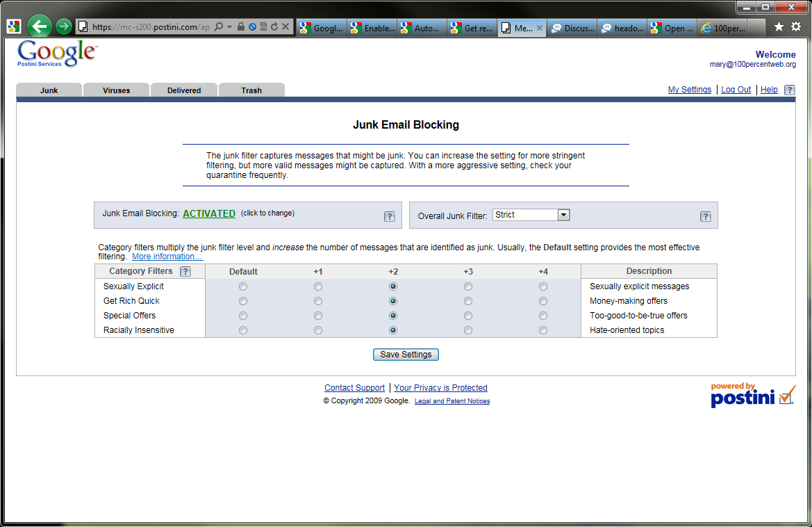Click the search magnifier in address bar
This screenshot has width=812, height=527.
(219, 27)
